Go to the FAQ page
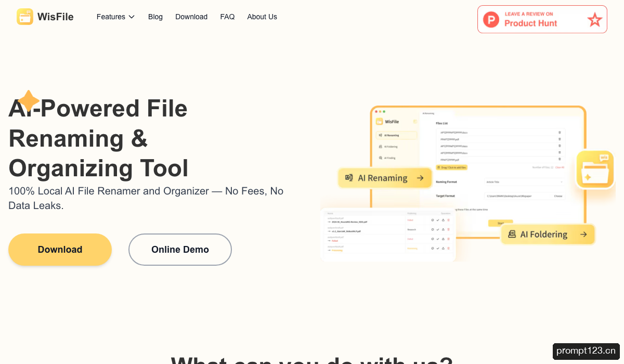The image size is (624, 364). click(227, 17)
